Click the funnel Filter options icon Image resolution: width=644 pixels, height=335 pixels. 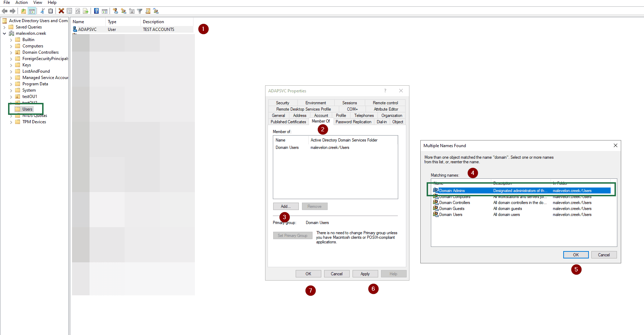click(140, 11)
